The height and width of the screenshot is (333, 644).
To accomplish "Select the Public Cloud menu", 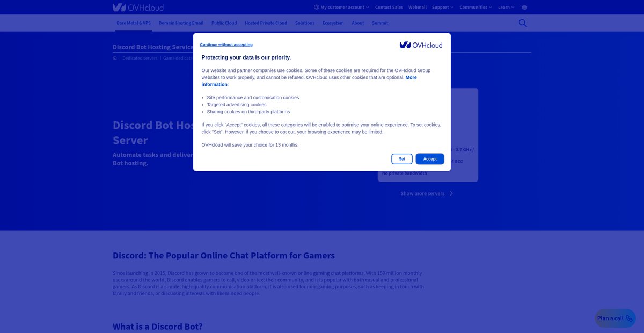I will 224,23.
